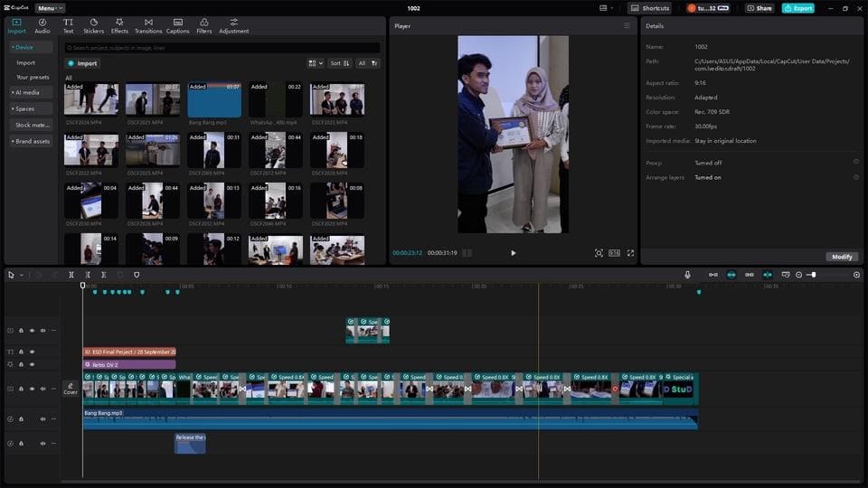868x488 pixels.
Task: Select the Bang Bang.mp3 media thumbnail
Action: click(214, 99)
